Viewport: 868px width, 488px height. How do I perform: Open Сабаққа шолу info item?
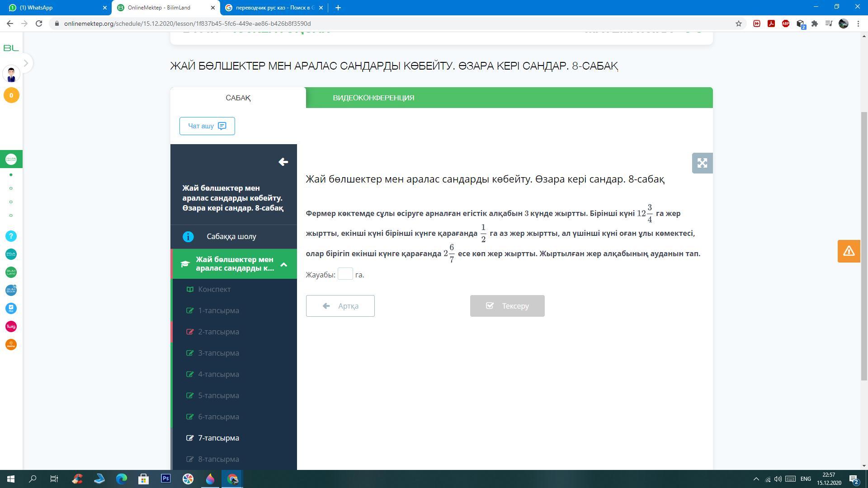pyautogui.click(x=231, y=237)
